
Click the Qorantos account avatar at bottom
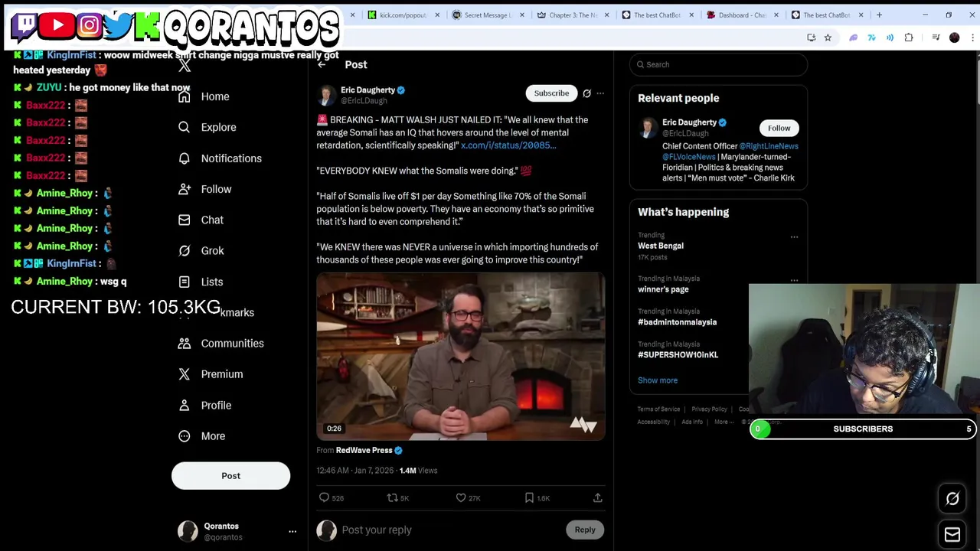(x=188, y=531)
